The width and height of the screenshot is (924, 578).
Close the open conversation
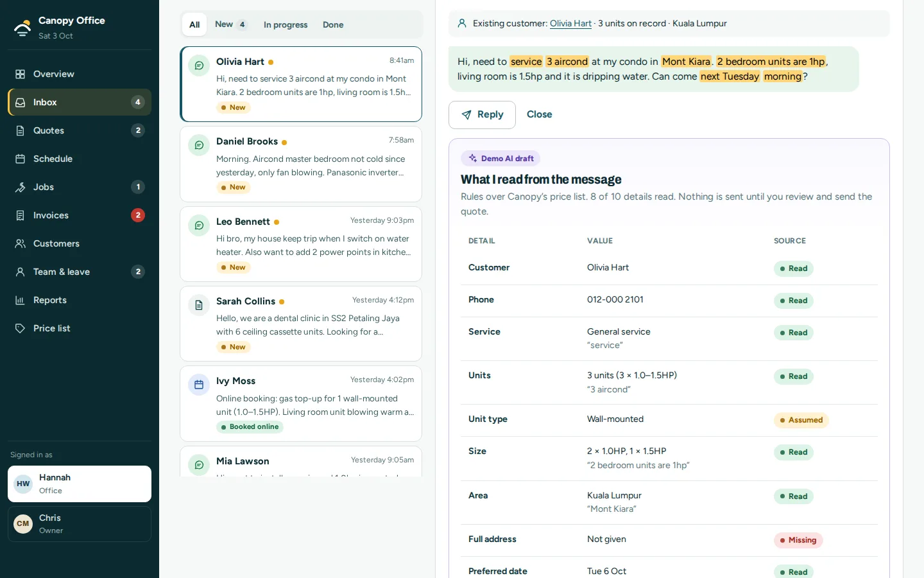[x=540, y=114]
